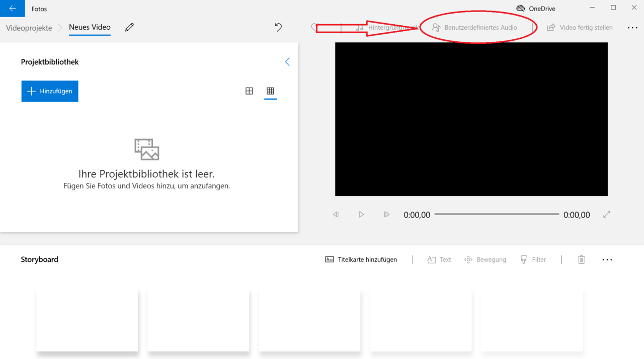The width and height of the screenshot is (644, 359).
Task: Click the OneDrive status icon
Action: [521, 9]
